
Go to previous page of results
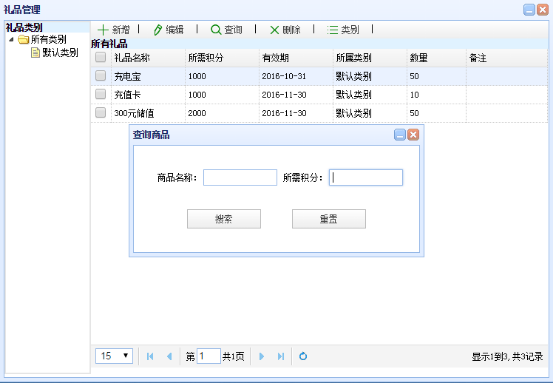pos(170,356)
